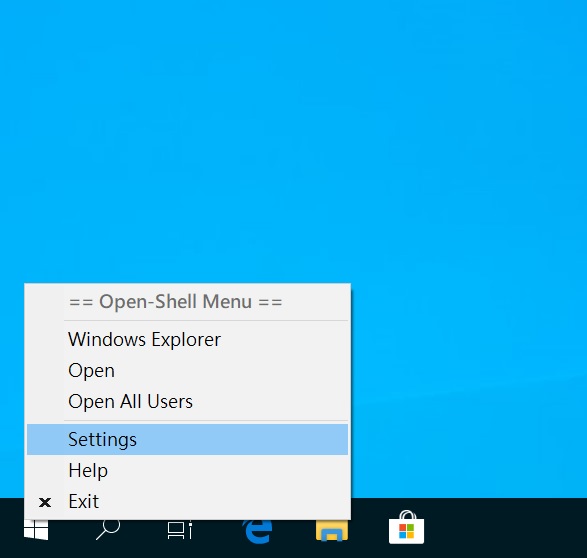Image resolution: width=587 pixels, height=558 pixels.
Task: Click empty taskbar space right of Store
Action: [505, 528]
